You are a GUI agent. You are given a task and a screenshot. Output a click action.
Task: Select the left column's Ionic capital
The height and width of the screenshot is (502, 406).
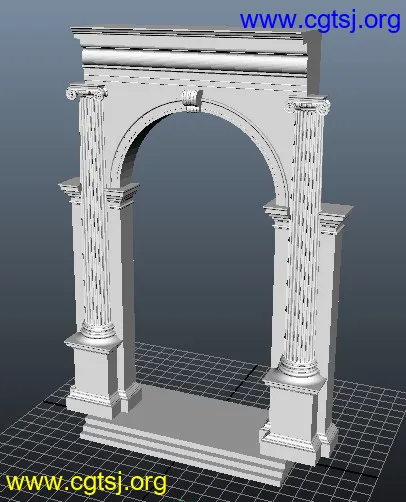(x=87, y=92)
